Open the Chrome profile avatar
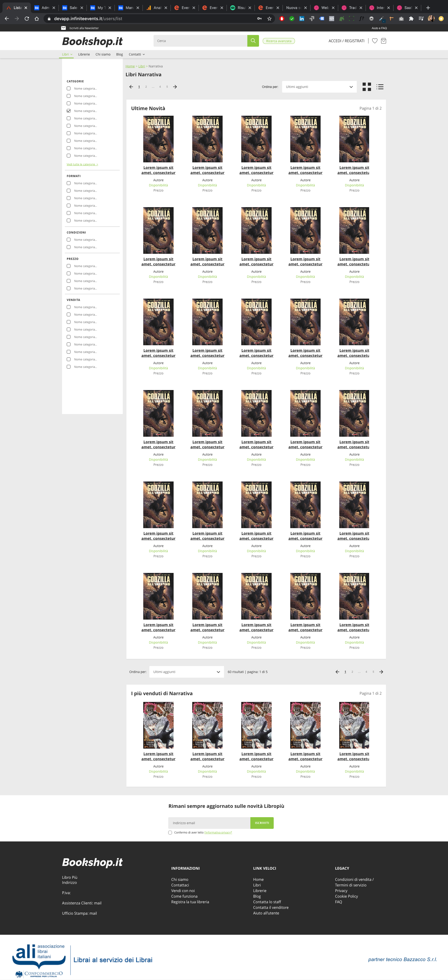Screen dimensions: 448x980 (431, 19)
